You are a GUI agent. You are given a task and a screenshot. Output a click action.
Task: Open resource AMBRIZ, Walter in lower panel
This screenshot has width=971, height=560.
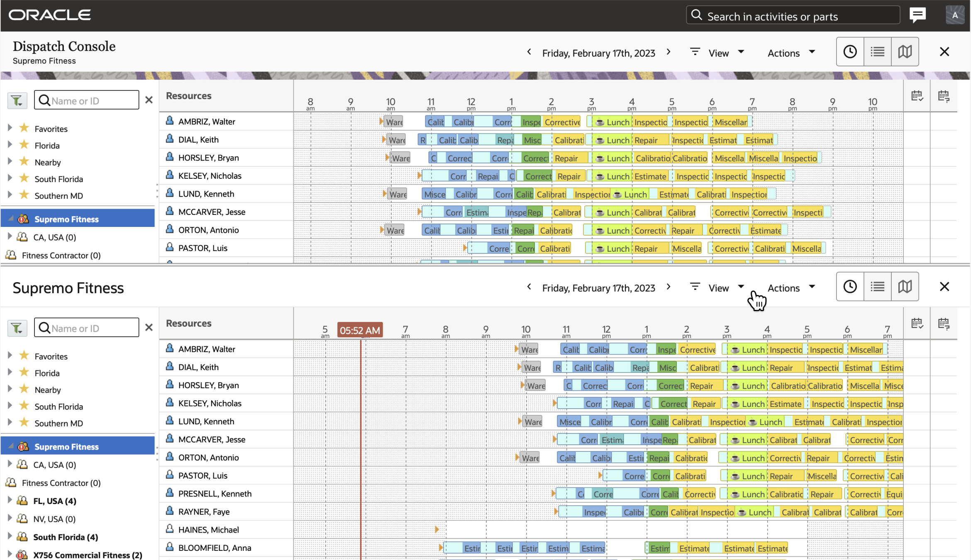(207, 349)
